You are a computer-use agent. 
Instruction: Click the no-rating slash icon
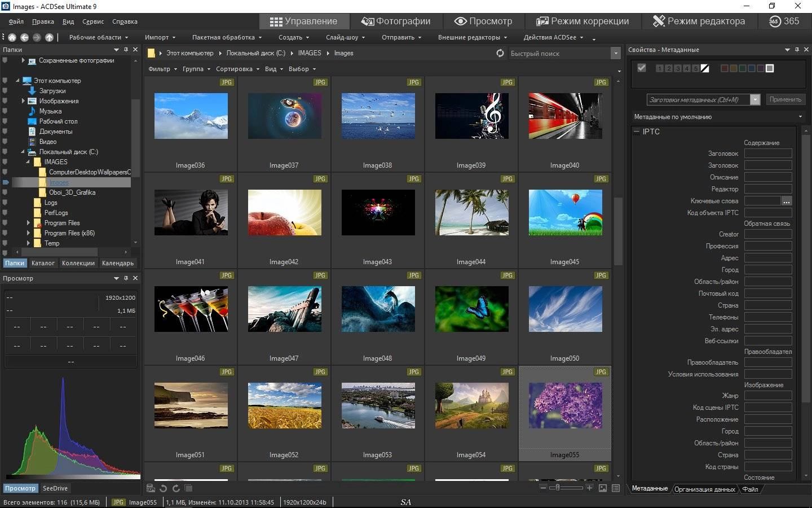[x=705, y=68]
